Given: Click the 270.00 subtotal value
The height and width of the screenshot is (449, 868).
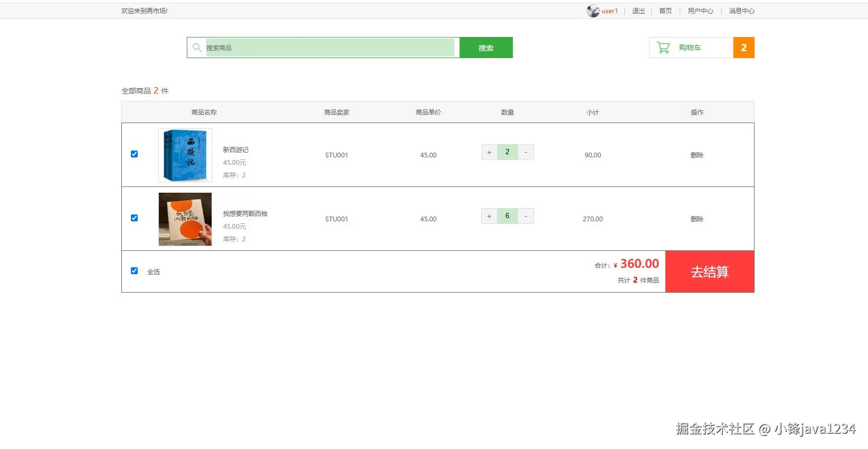Looking at the screenshot, I should coord(593,219).
